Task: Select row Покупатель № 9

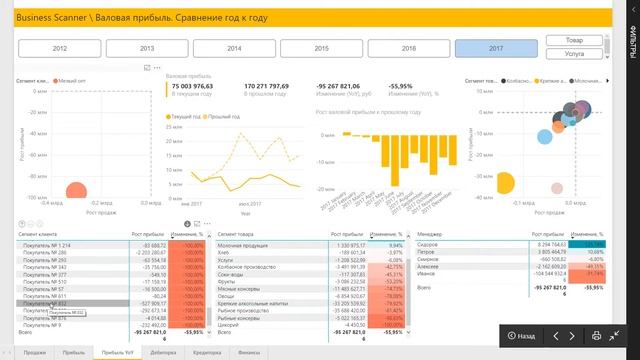Action: click(x=111, y=325)
